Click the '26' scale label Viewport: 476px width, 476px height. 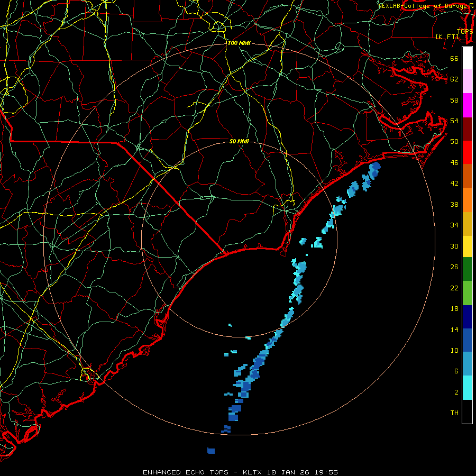pos(454,267)
